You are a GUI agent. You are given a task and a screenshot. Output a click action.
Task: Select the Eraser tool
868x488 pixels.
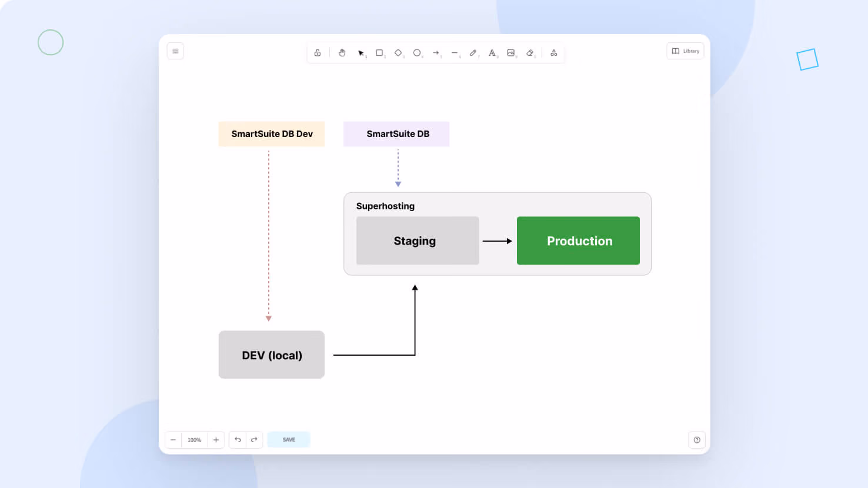click(530, 53)
